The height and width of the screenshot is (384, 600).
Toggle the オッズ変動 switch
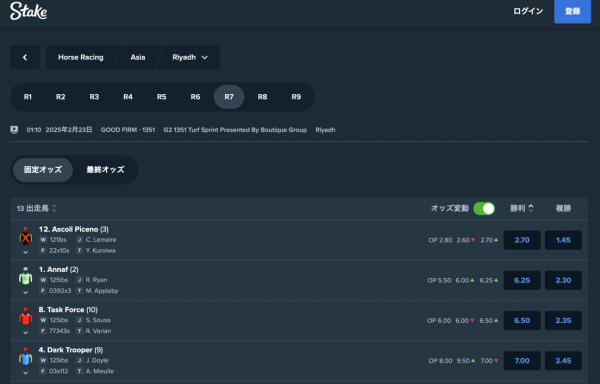(484, 208)
